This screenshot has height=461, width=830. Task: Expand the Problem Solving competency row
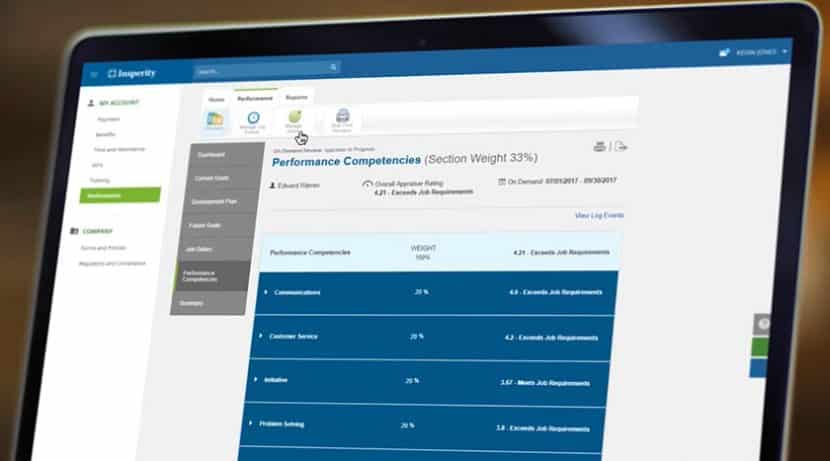251,424
